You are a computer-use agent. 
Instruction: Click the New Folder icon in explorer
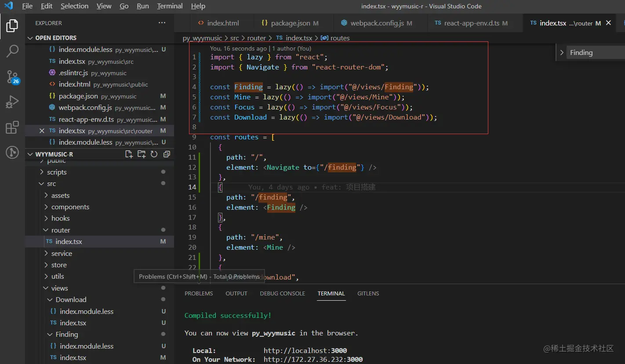pos(142,154)
